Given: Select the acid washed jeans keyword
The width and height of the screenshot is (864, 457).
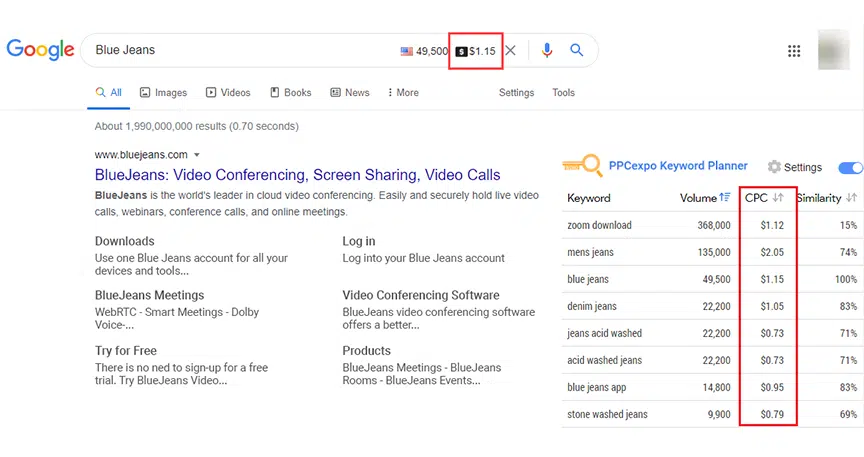Looking at the screenshot, I should 604,360.
